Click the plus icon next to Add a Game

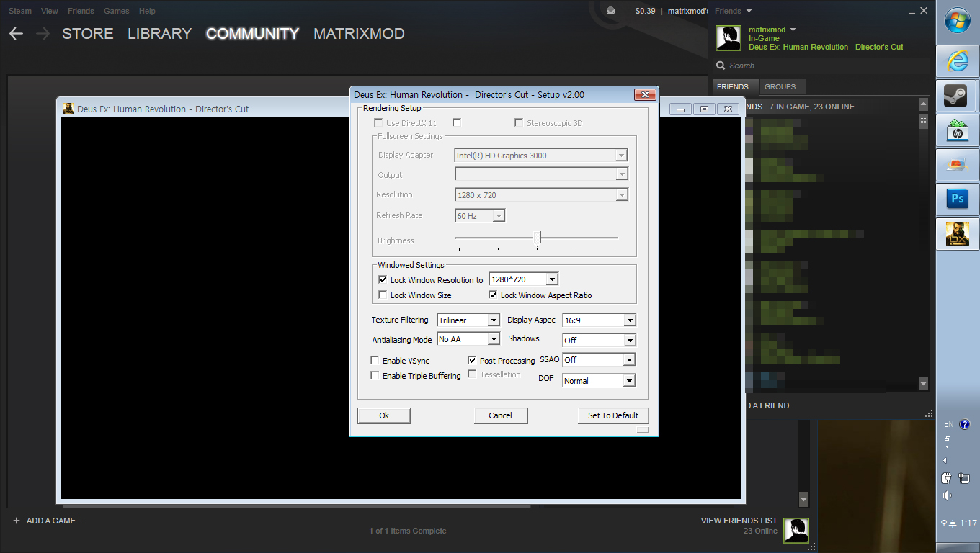[x=16, y=521]
